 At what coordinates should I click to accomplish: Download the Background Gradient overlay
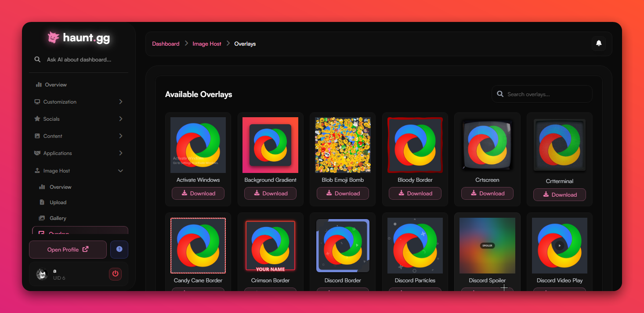click(x=270, y=193)
